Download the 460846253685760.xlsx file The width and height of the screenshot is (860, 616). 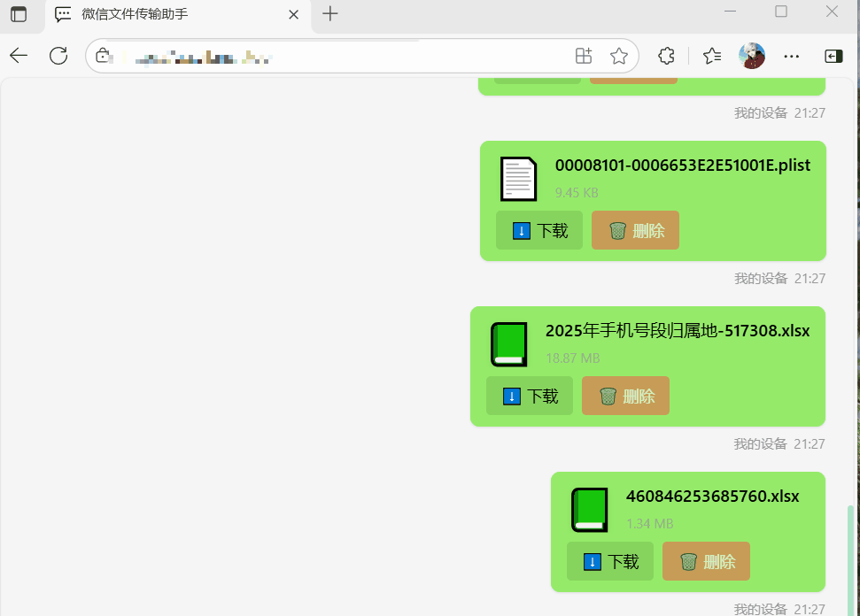tap(610, 561)
